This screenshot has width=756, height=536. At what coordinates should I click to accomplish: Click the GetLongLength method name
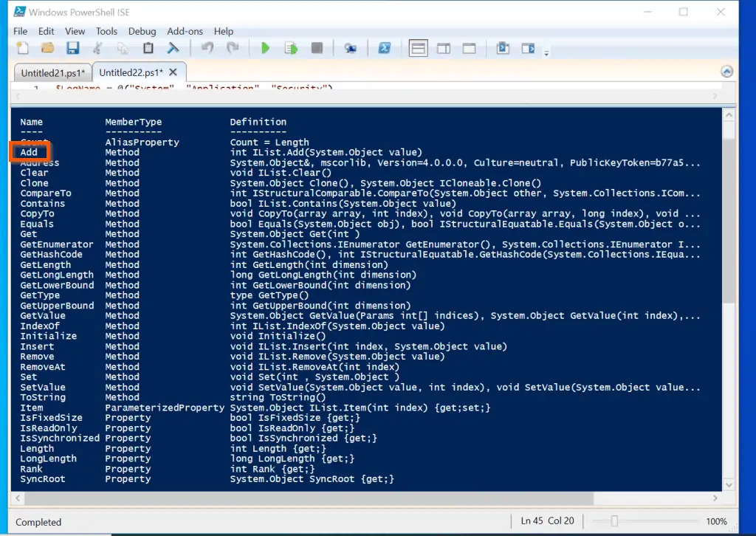click(57, 275)
